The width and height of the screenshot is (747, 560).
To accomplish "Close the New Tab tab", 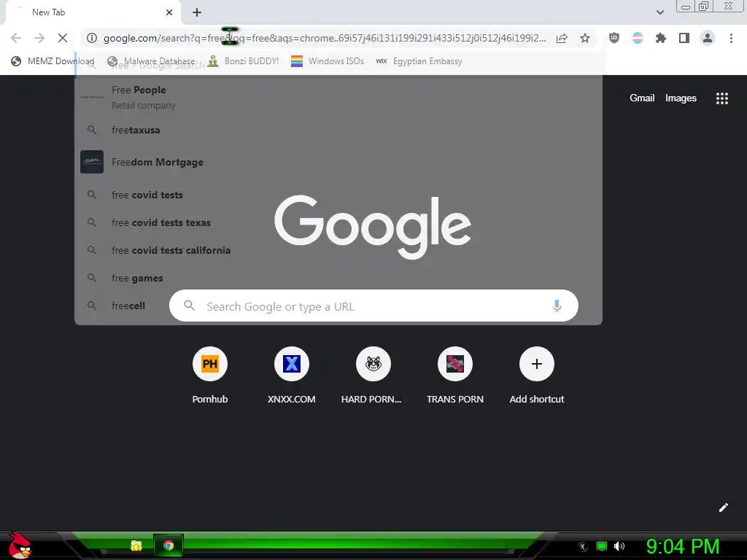I will click(x=169, y=12).
